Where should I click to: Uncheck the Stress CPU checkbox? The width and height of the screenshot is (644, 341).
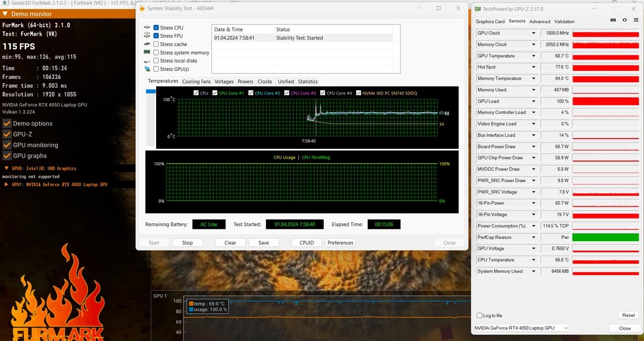156,27
